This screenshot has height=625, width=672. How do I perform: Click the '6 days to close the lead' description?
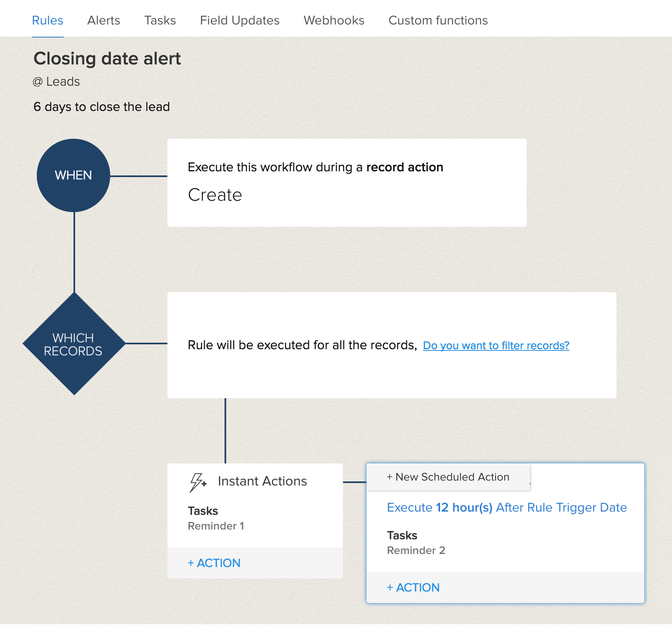(x=102, y=107)
